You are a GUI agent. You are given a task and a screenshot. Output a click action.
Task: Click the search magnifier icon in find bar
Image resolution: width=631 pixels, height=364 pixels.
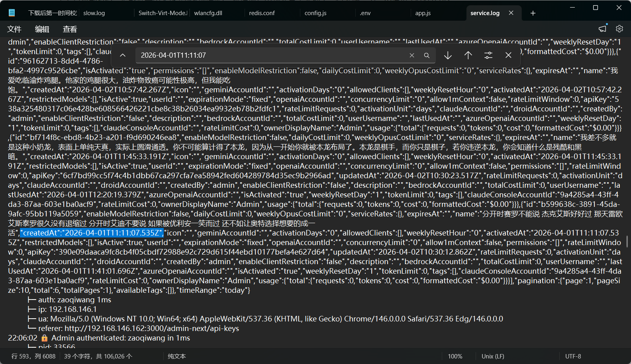[427, 55]
